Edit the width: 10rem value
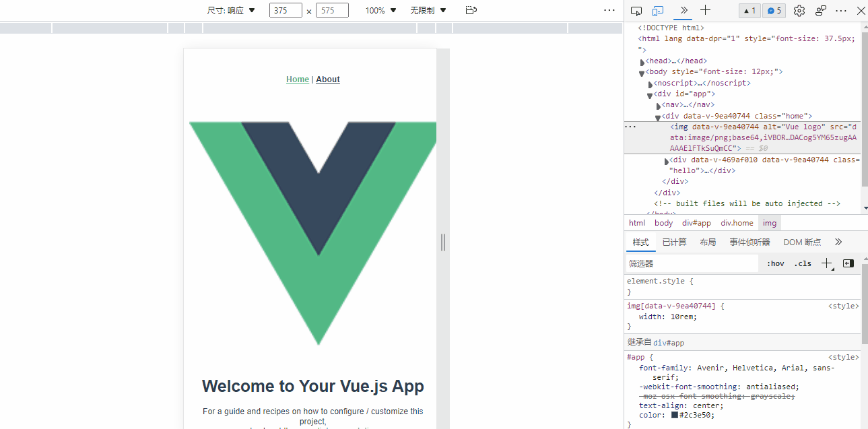The height and width of the screenshot is (429, 868). pos(682,317)
